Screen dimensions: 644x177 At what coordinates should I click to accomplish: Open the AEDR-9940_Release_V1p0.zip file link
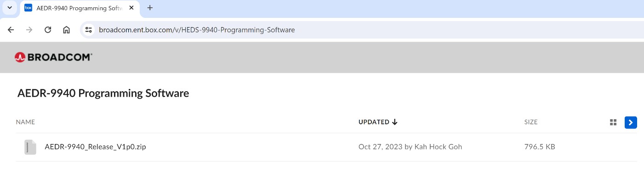click(x=95, y=147)
